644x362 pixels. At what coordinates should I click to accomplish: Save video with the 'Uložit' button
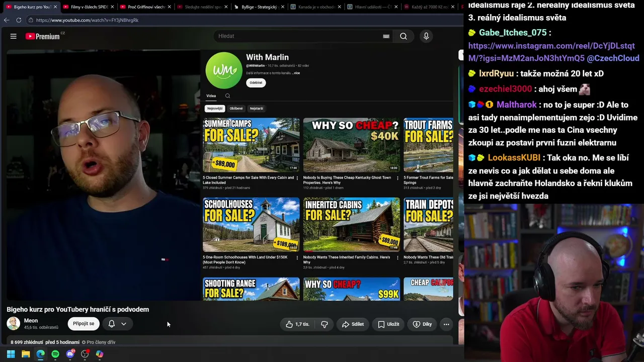coord(388,324)
